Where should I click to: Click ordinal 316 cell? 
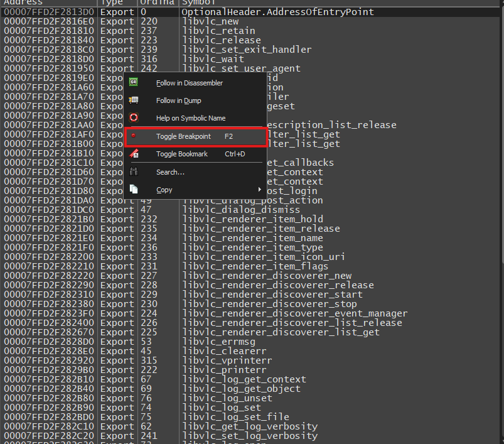click(x=149, y=59)
